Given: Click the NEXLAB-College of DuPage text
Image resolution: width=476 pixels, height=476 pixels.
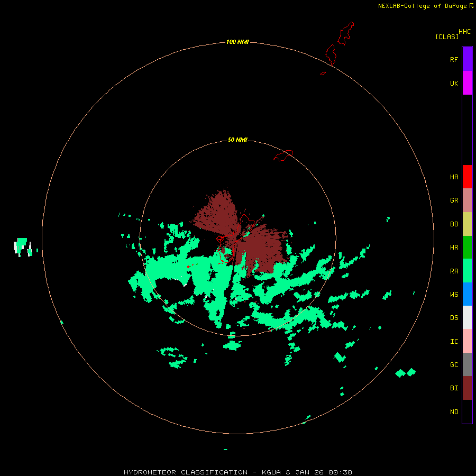Looking at the screenshot, I should coord(422,6).
